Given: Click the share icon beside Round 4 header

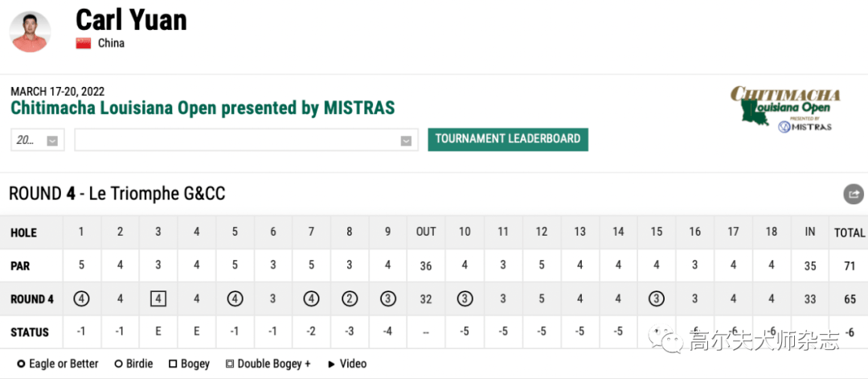Looking at the screenshot, I should click(x=853, y=194).
